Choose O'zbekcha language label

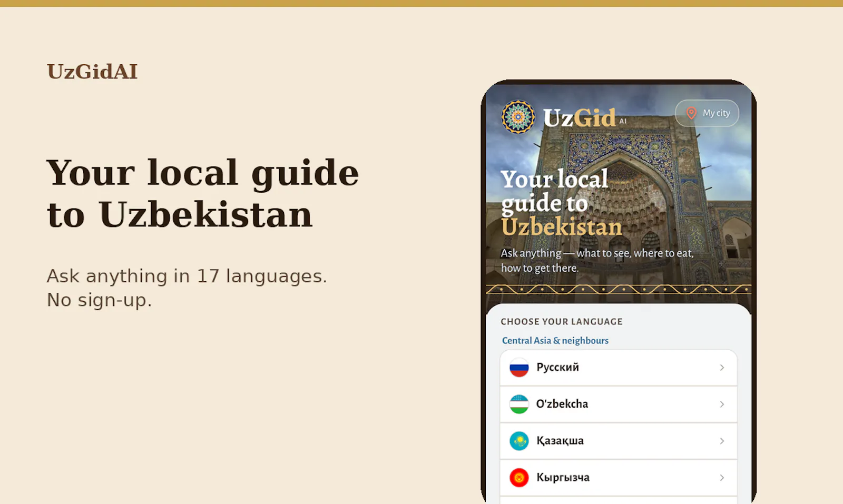[562, 404]
